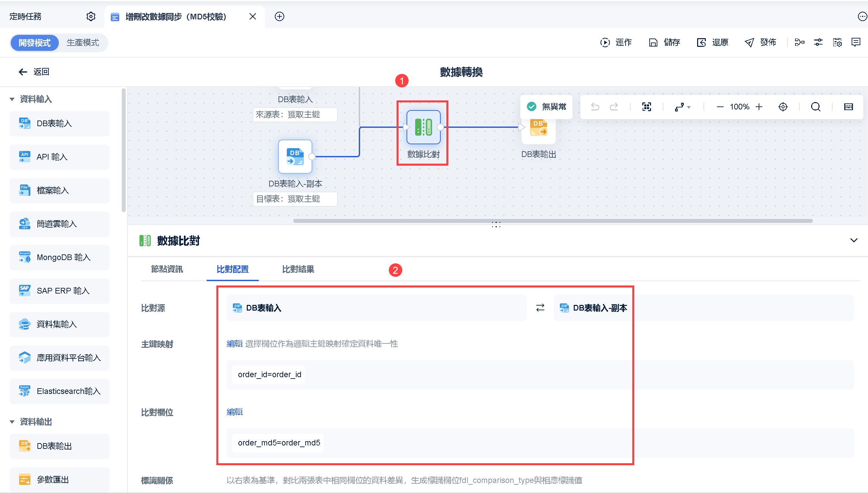Click the 儲存 button

coord(665,42)
